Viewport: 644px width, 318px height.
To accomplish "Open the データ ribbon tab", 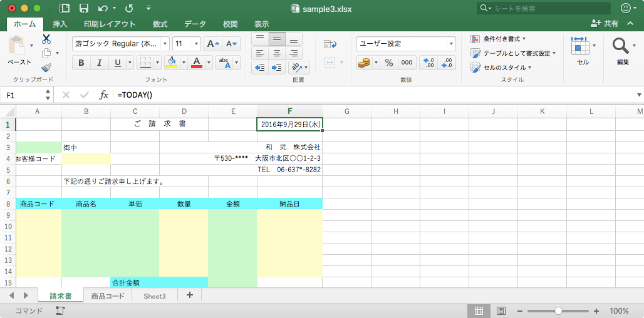I will click(195, 24).
